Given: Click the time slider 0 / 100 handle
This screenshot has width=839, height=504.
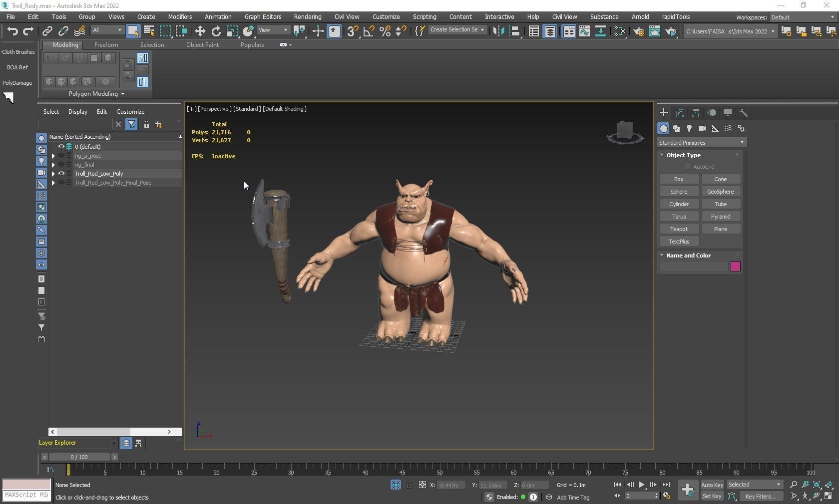Looking at the screenshot, I should [x=79, y=457].
